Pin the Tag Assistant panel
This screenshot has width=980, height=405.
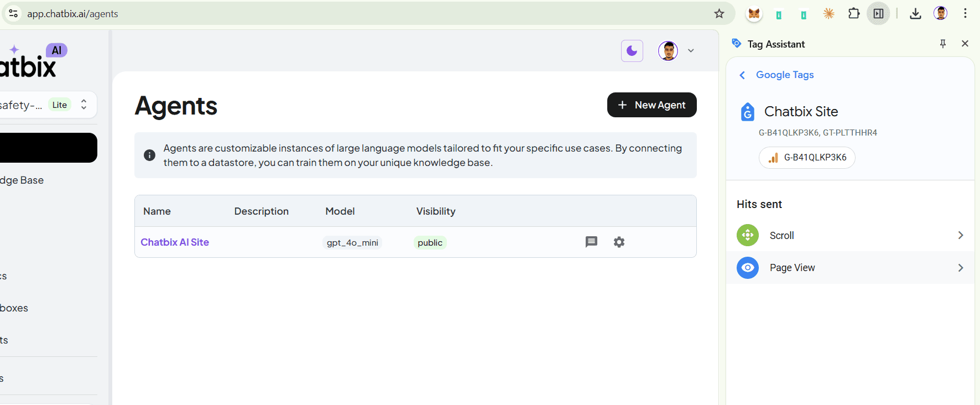pyautogui.click(x=943, y=44)
